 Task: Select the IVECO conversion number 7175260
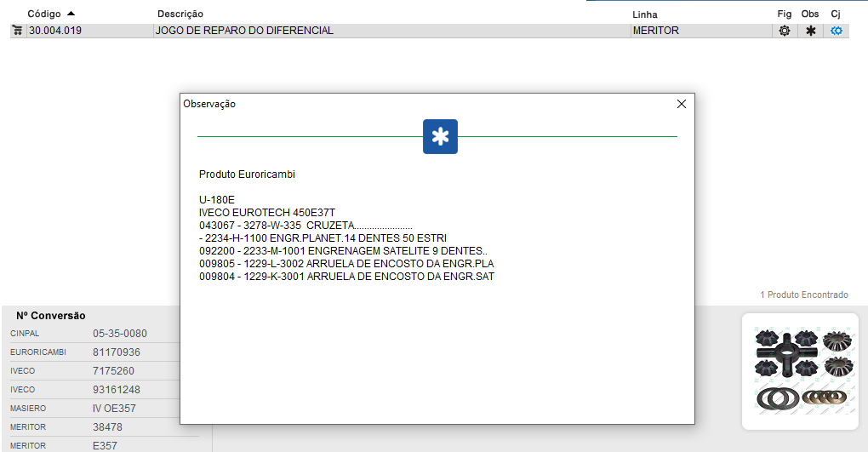tap(113, 371)
